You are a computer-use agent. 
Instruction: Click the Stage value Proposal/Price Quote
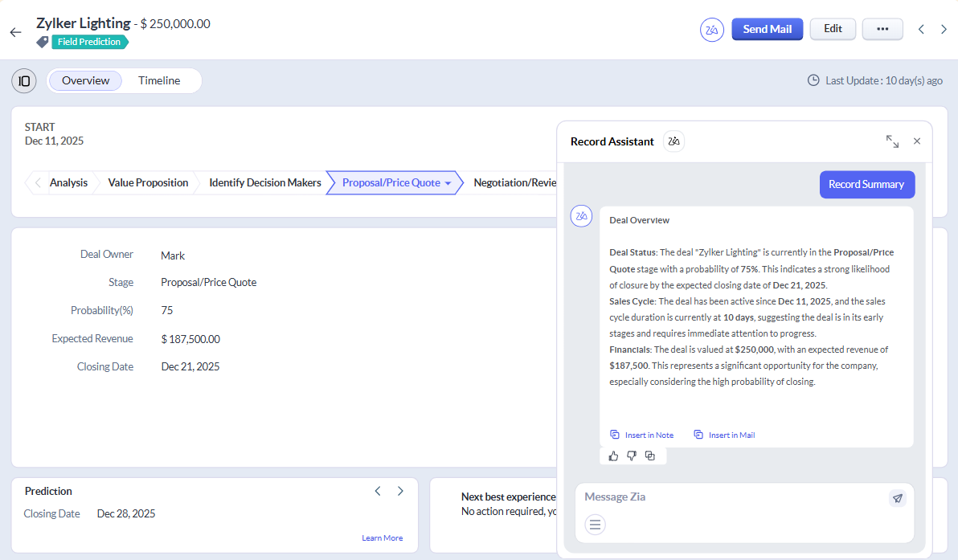pos(209,282)
